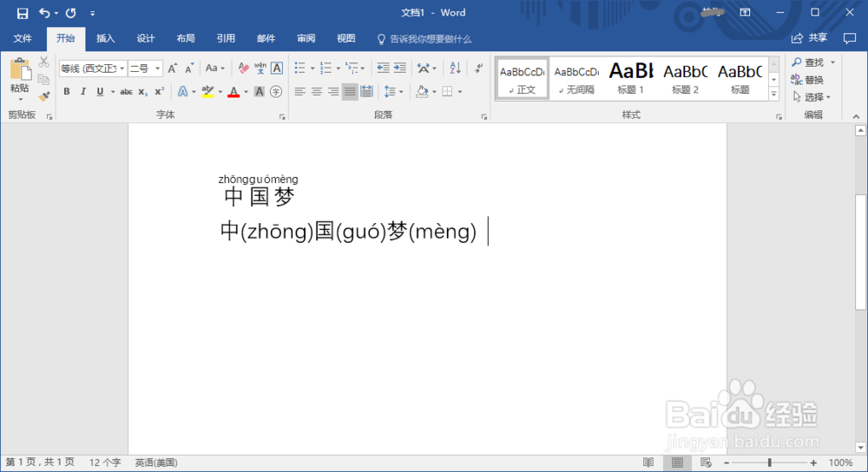Open the font size dropdown showing 二号
This screenshot has height=472, width=868.
158,68
